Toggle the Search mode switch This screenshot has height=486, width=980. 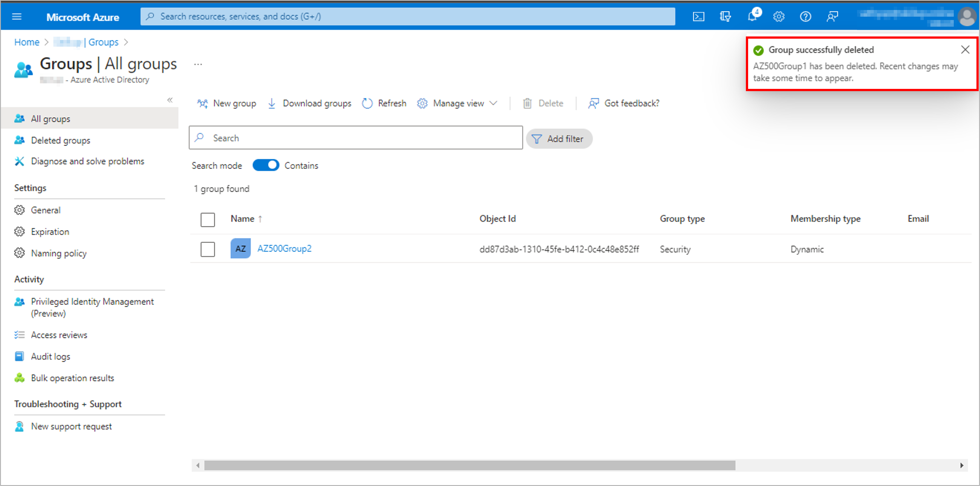(265, 165)
